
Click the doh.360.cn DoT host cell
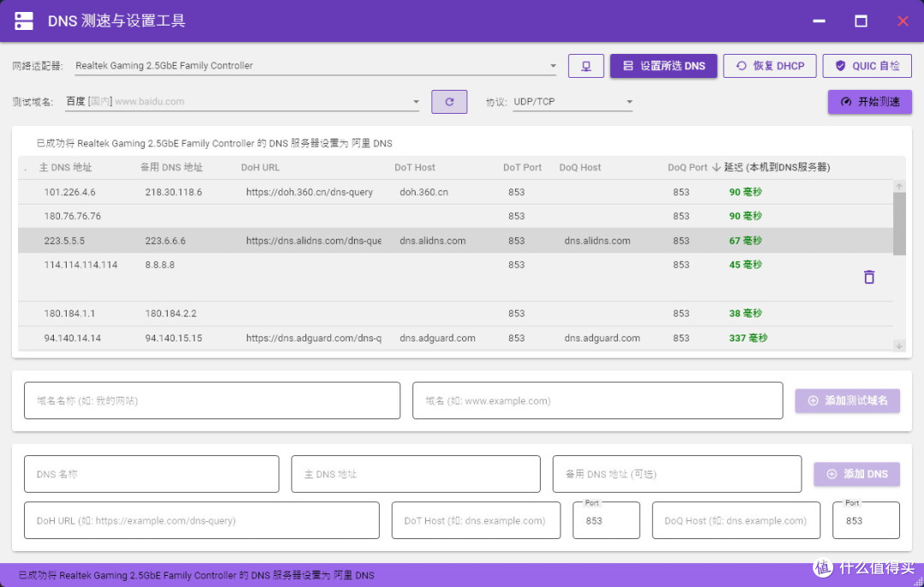423,193
